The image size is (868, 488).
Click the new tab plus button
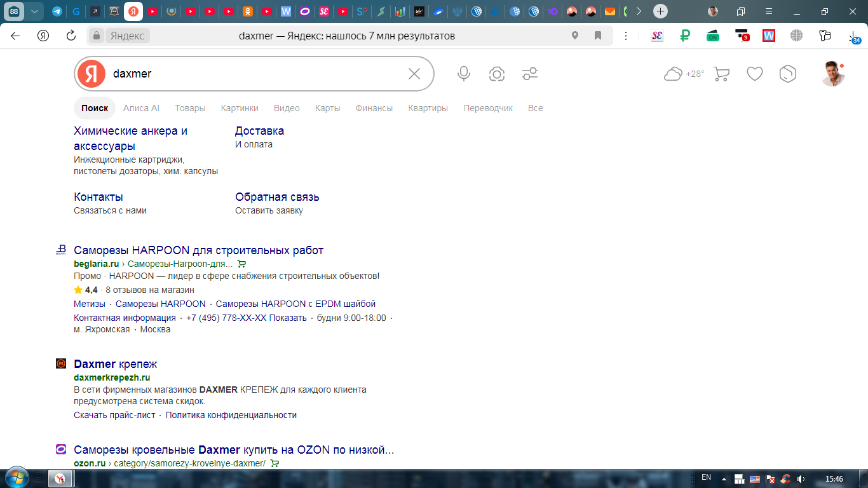(661, 11)
